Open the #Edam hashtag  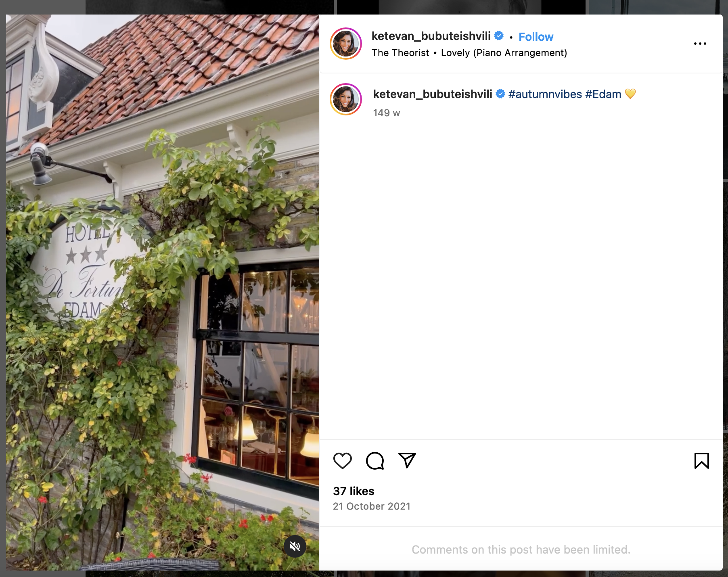pyautogui.click(x=603, y=94)
